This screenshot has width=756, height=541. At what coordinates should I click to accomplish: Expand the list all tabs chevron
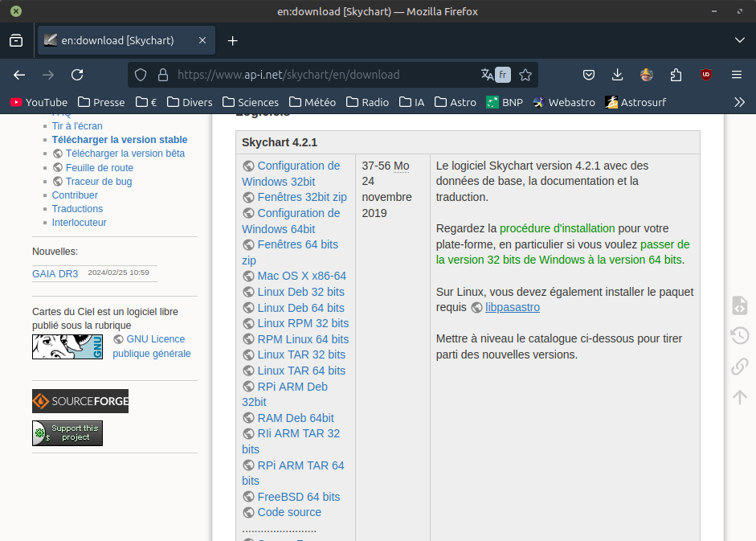739,40
